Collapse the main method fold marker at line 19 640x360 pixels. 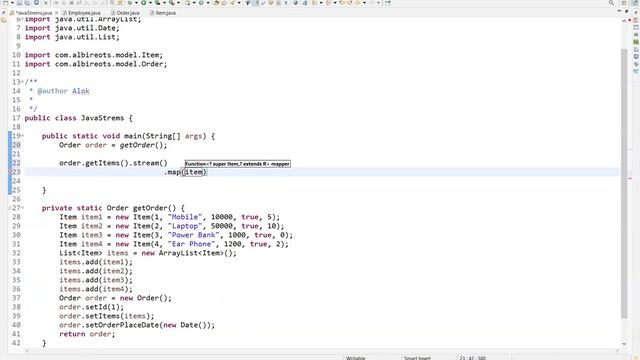click(22, 136)
